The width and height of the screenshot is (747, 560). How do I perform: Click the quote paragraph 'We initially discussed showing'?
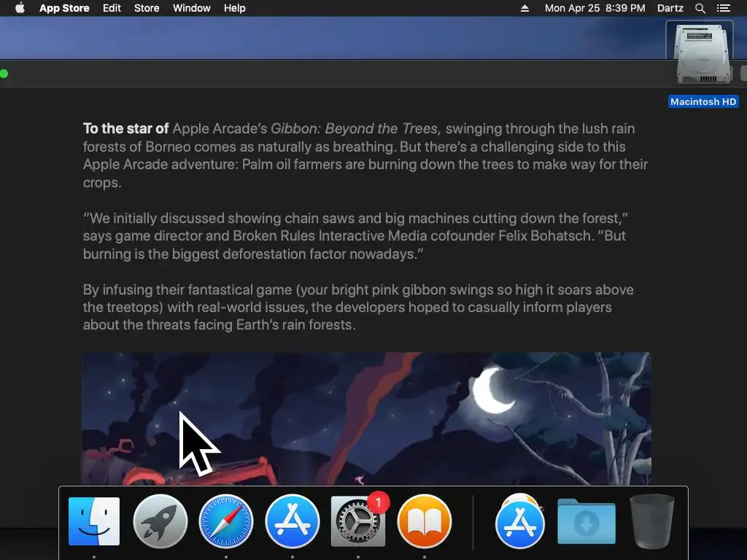355,236
